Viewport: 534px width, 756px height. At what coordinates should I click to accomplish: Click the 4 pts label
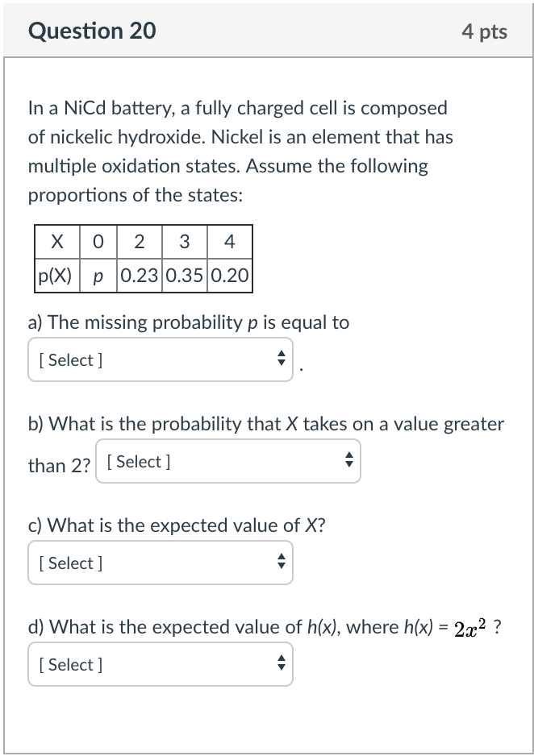coord(485,31)
